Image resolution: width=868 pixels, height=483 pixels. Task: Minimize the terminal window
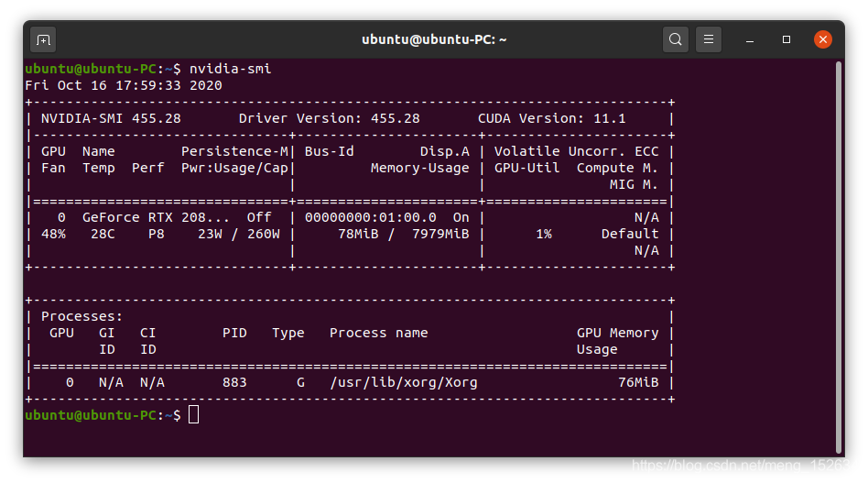(750, 40)
